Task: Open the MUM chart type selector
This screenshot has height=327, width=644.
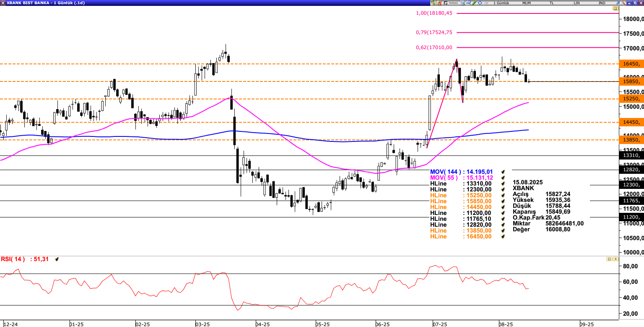Action: click(527, 3)
